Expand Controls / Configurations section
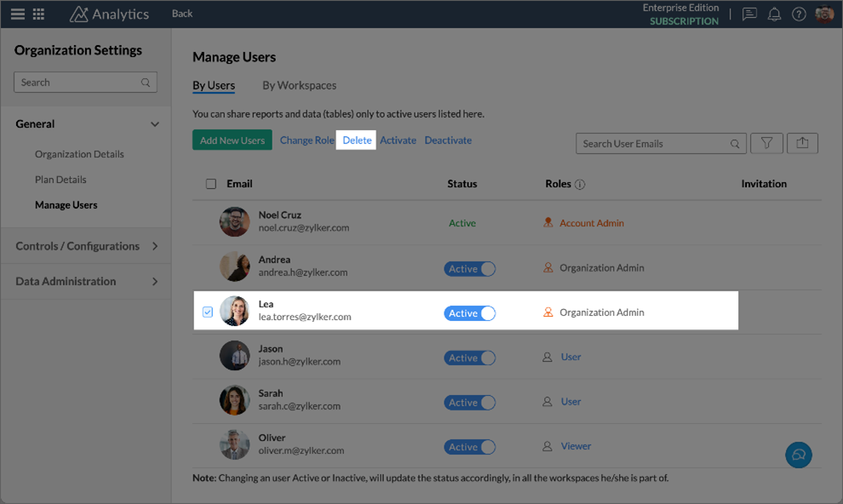Screen dimensions: 843x504 click(154, 246)
